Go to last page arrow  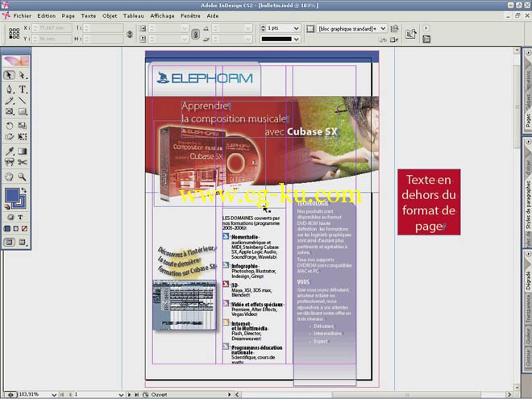[137, 395]
